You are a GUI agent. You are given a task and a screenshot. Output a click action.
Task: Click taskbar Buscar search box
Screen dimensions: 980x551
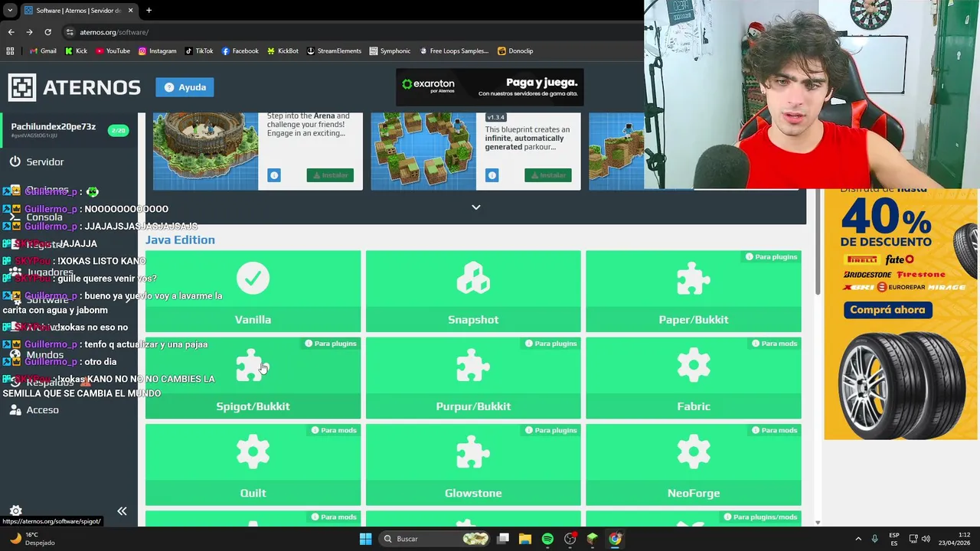435,539
